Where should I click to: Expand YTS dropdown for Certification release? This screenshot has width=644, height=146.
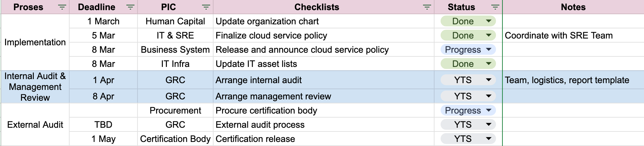tap(489, 139)
